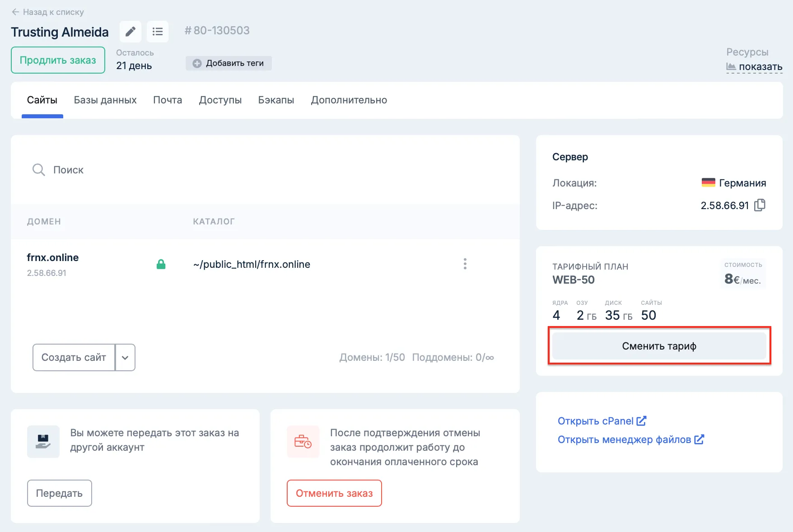This screenshot has width=793, height=532.
Task: Click the Домены: 1/50 counter
Action: [x=372, y=357]
